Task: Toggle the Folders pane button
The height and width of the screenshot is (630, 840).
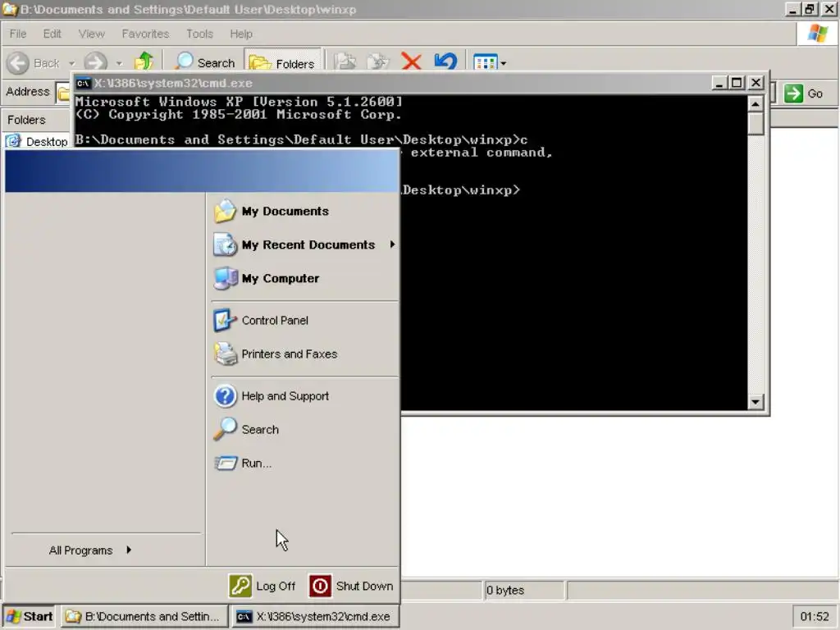Action: point(282,62)
